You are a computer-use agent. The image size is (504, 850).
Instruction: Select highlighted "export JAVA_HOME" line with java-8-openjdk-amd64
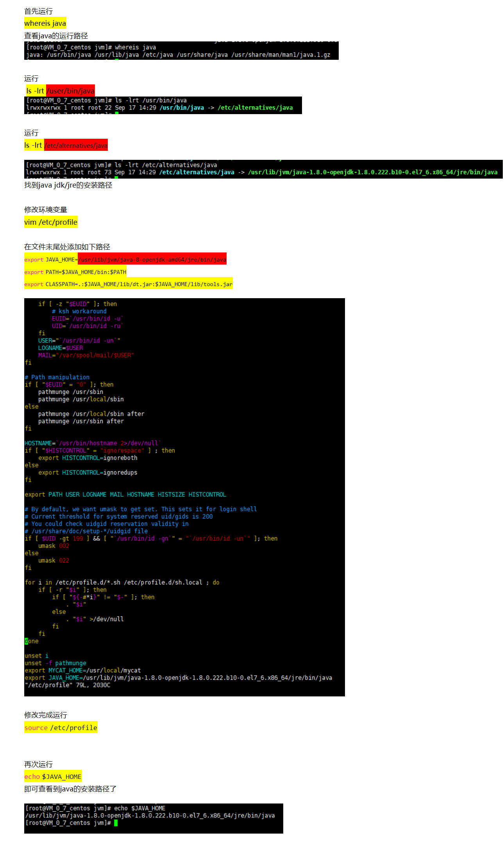(125, 259)
